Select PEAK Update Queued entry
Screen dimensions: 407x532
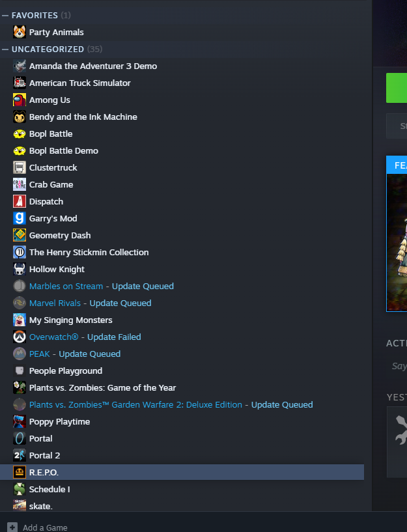click(75, 354)
